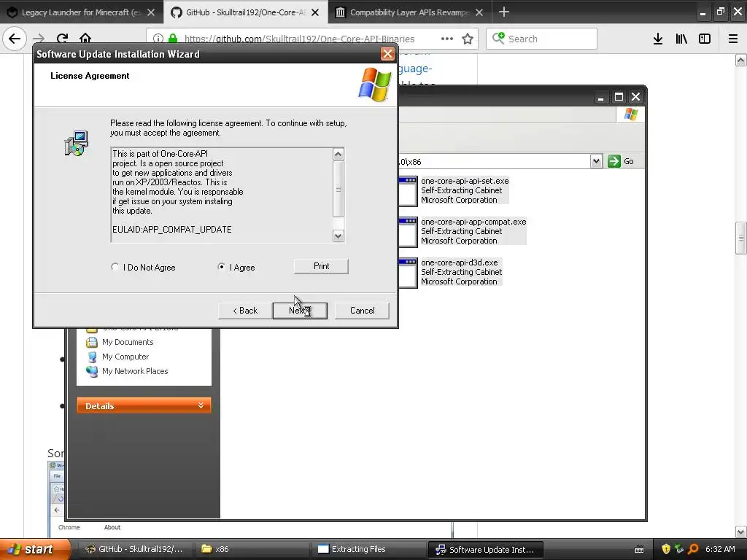Open the on-screen keyboard taskbar icon
Viewport: 747px width, 560px height.
639,550
